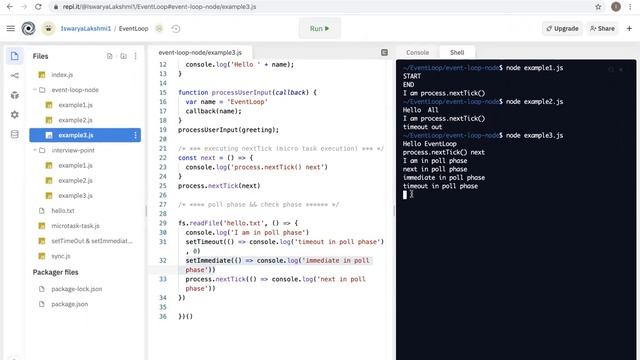
Task: Create a new repl with plus icon
Action: [x=629, y=29]
